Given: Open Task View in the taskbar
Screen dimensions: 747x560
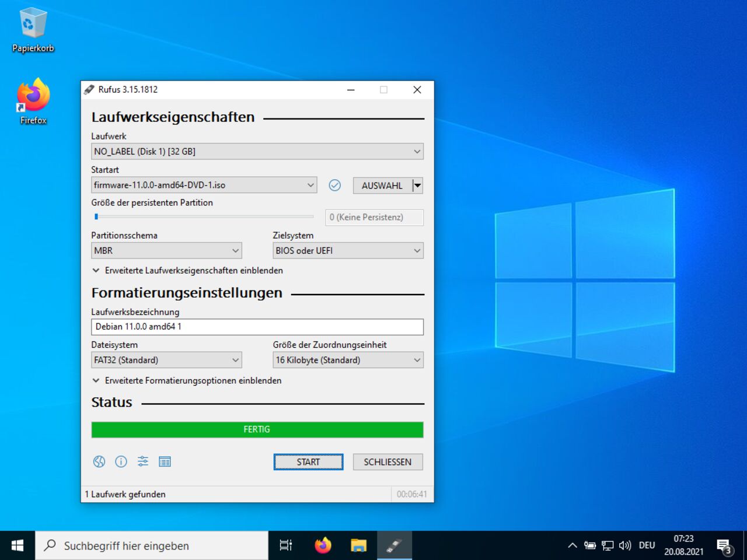Looking at the screenshot, I should (x=286, y=545).
